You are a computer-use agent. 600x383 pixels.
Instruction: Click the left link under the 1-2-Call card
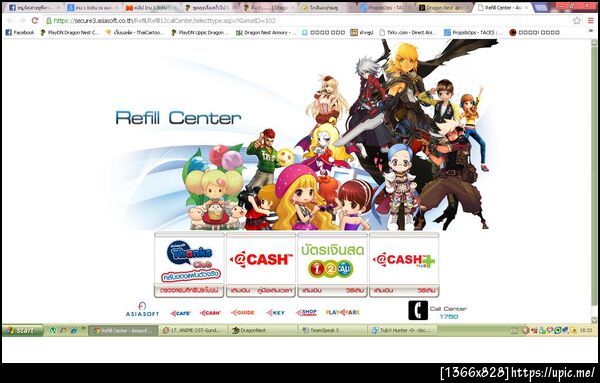tap(311, 291)
